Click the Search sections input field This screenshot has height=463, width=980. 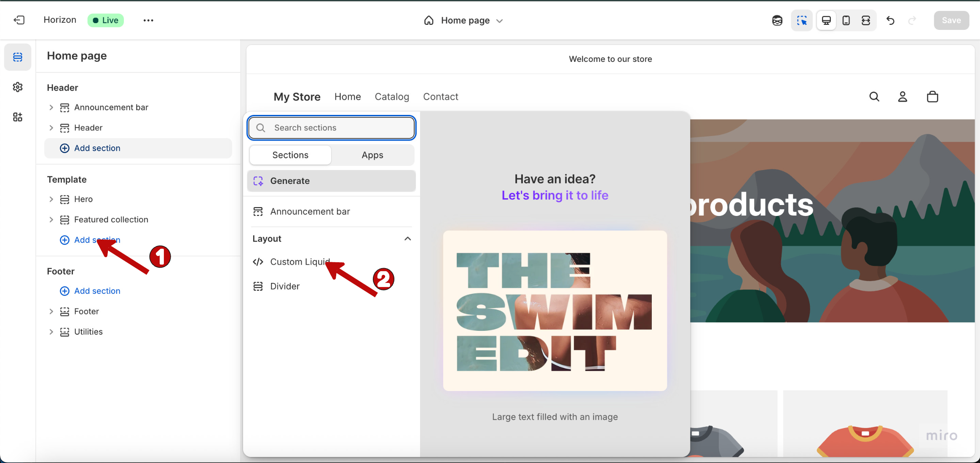click(x=331, y=128)
